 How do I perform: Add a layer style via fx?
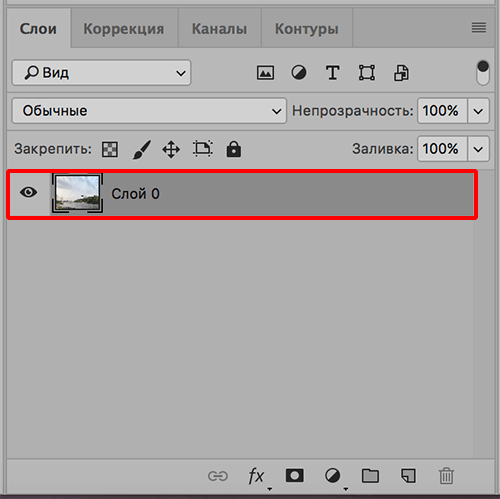tap(257, 476)
